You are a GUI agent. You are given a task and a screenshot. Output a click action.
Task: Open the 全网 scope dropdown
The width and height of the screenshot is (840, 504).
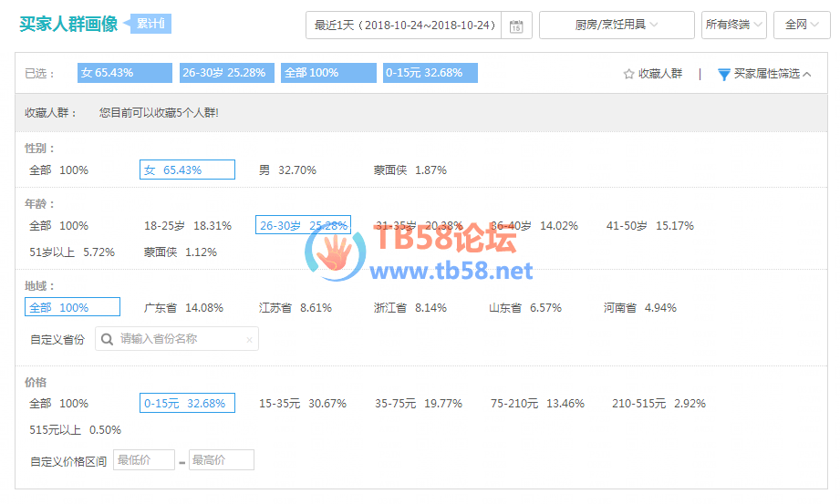coord(801,25)
